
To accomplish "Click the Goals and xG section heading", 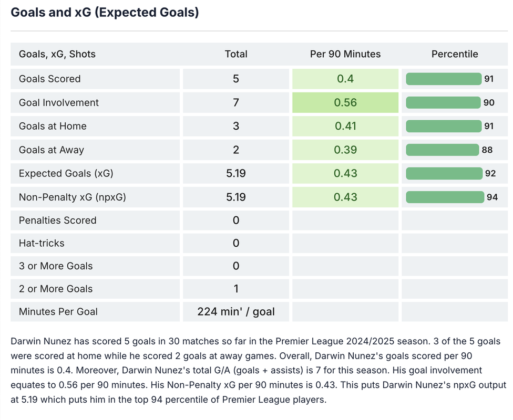I will tap(105, 13).
